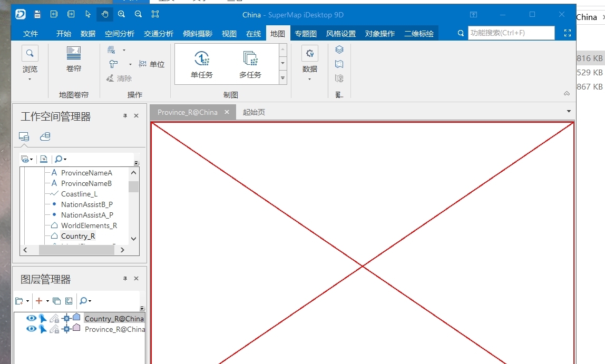Click the 浏览 magnifier icon in the ribbon
This screenshot has height=364, width=605.
pyautogui.click(x=30, y=53)
